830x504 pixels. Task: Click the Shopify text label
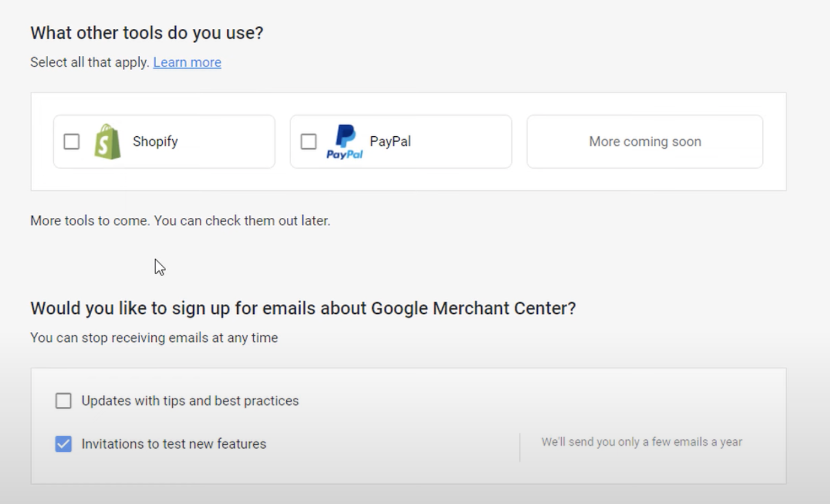155,142
